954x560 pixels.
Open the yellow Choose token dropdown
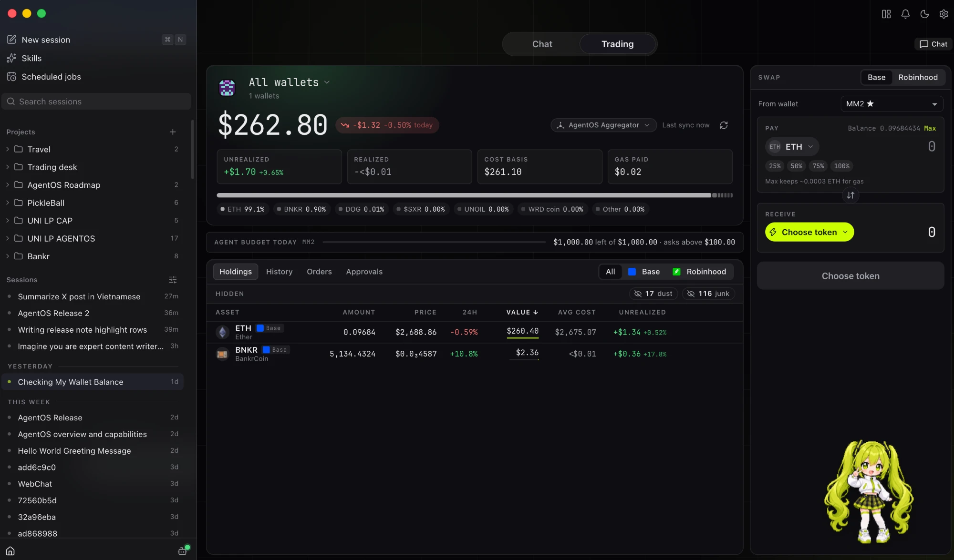coord(809,232)
